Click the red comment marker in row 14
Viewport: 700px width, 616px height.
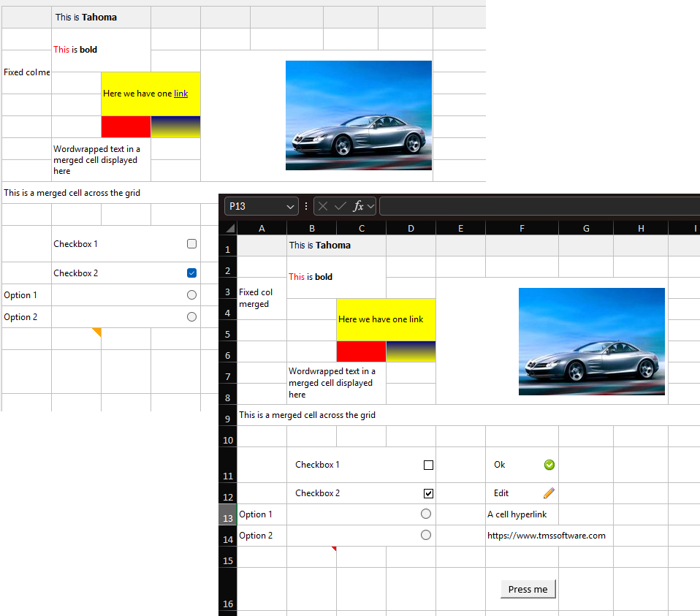335,547
